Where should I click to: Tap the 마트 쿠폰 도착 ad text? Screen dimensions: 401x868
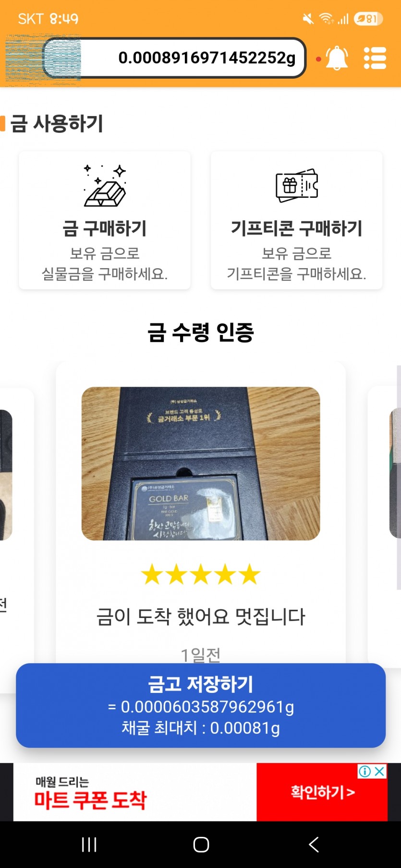(90, 800)
